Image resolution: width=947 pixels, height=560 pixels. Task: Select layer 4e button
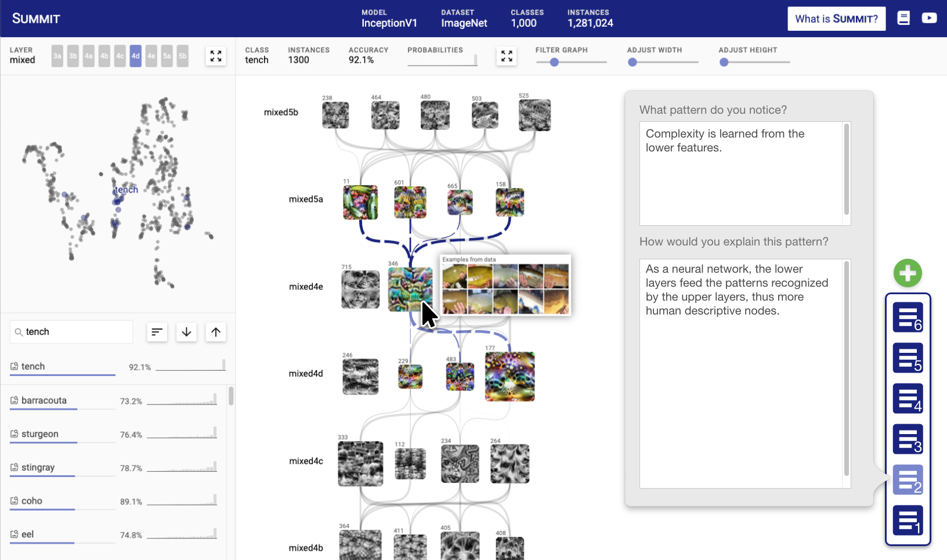151,56
